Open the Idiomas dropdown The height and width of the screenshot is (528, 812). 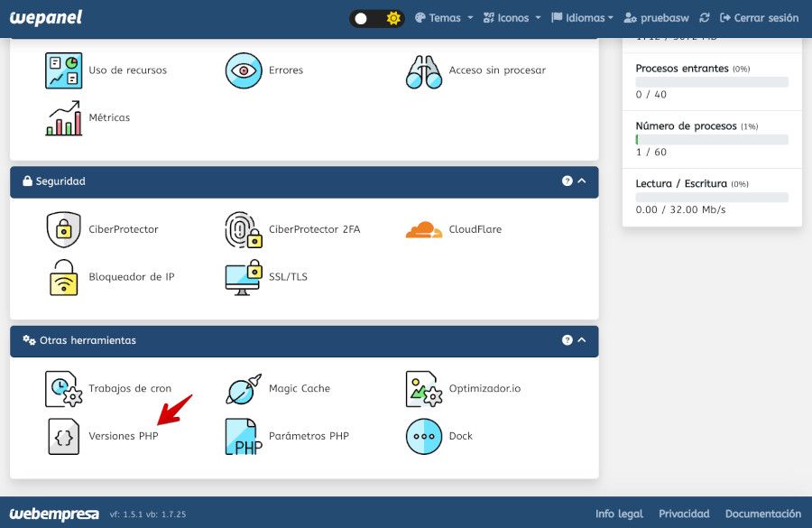582,18
